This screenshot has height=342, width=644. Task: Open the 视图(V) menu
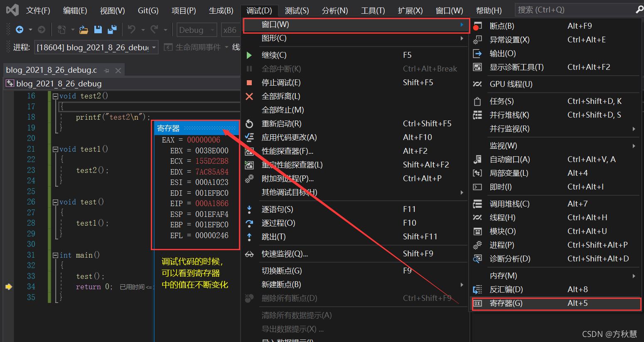click(x=112, y=10)
